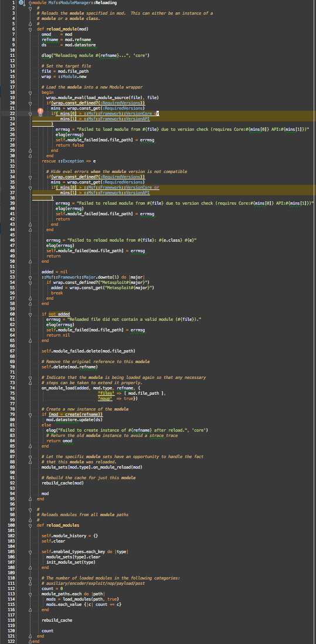Click the end fold marker on line 121
The width and height of the screenshot is (316, 644).
(x=30, y=636)
